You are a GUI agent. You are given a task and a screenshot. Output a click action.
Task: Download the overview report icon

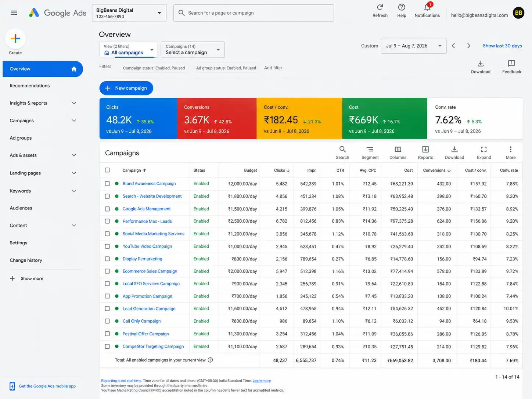click(481, 64)
